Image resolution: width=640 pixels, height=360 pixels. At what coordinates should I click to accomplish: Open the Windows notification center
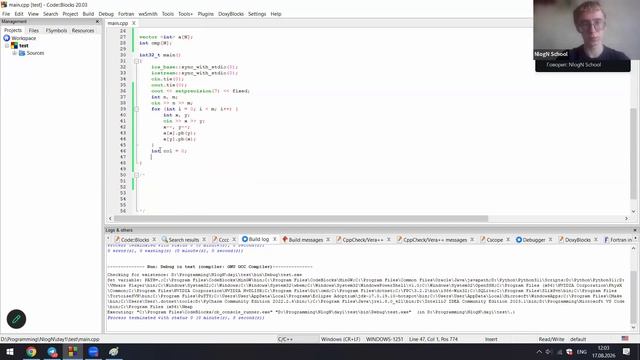coord(626,351)
